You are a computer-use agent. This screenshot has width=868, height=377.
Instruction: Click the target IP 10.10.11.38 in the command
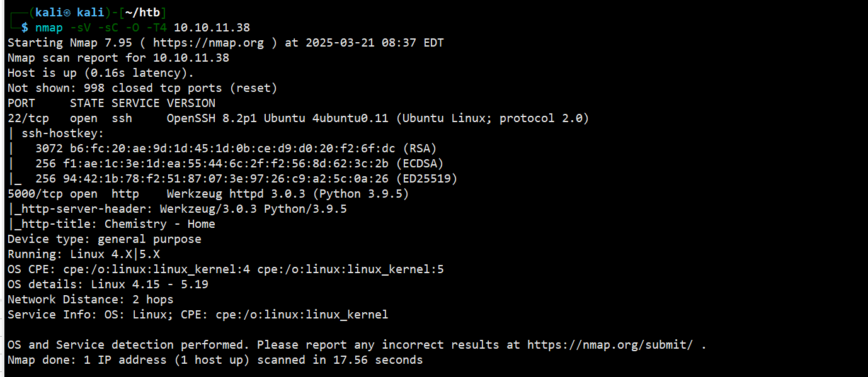pyautogui.click(x=212, y=28)
